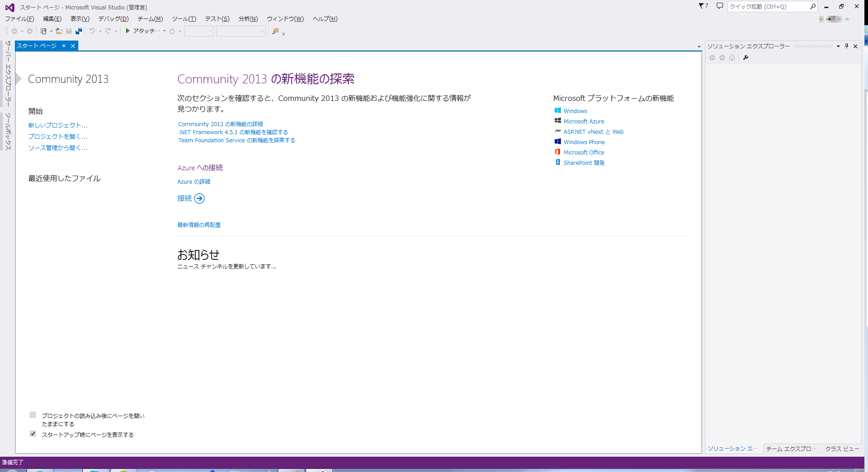Click the Refresh circular arrow toolbar icon
The width and height of the screenshot is (868, 472).
(x=172, y=31)
